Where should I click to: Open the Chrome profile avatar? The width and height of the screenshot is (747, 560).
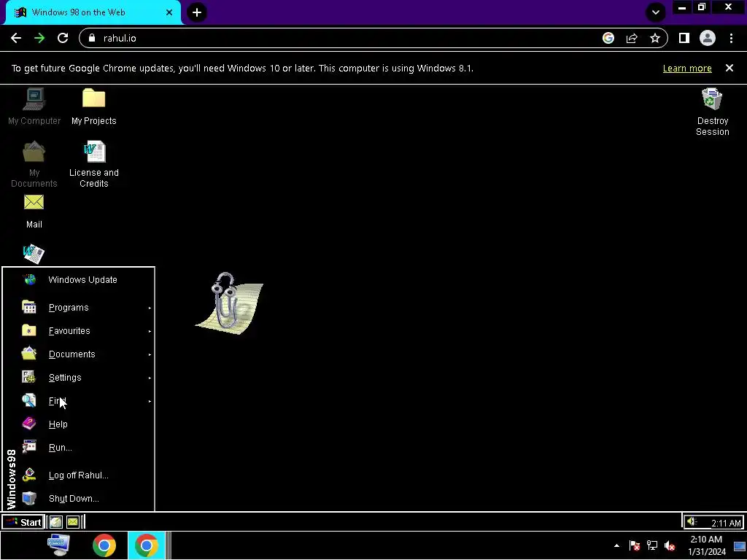[708, 38]
